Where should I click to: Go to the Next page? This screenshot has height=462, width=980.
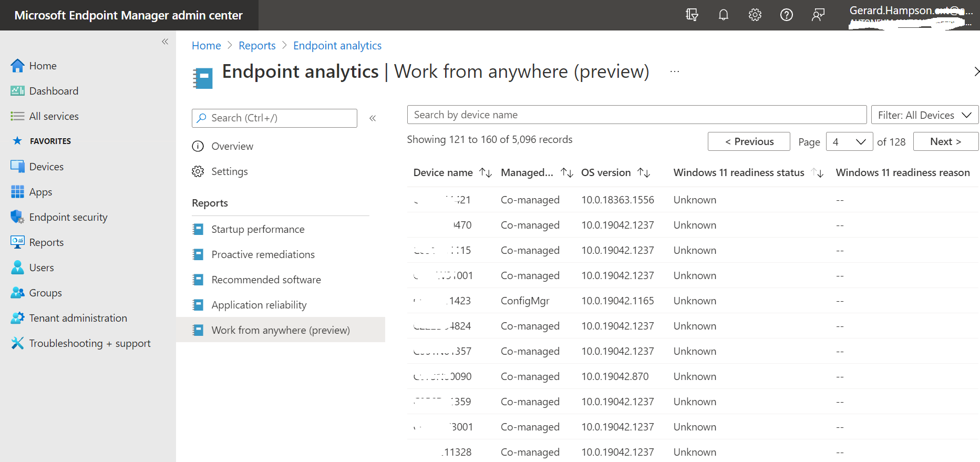coord(946,141)
